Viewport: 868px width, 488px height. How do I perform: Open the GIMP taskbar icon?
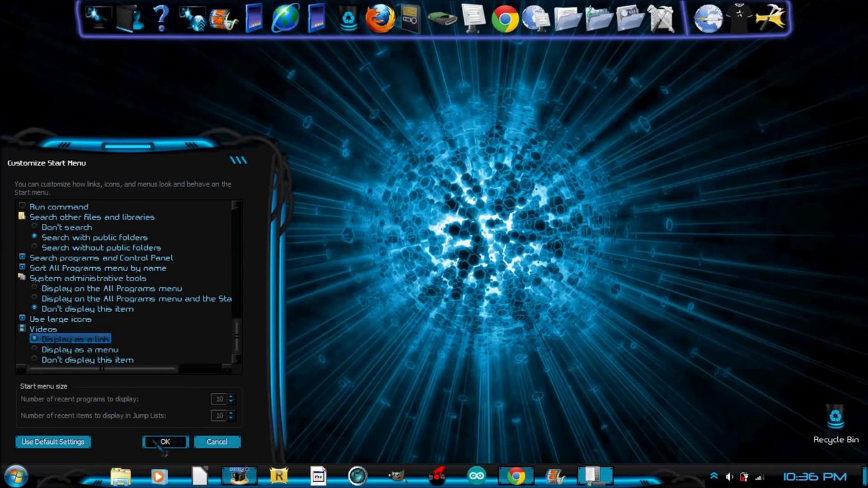[x=397, y=476]
